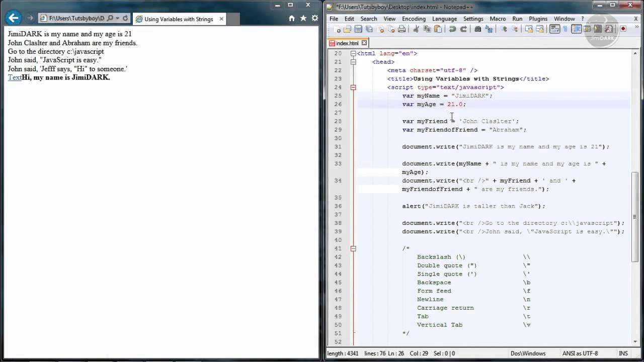Open a new browser tab button
The width and height of the screenshot is (644, 362).
pos(233,19)
